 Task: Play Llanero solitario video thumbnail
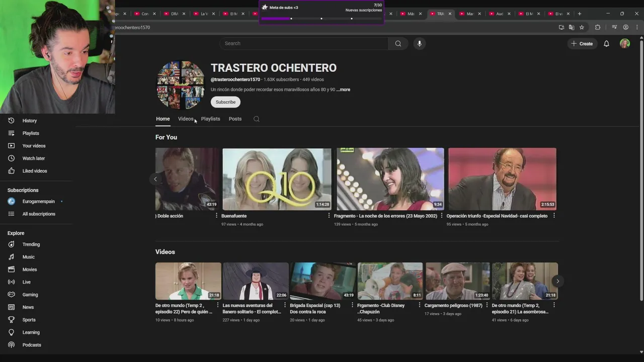point(256,281)
